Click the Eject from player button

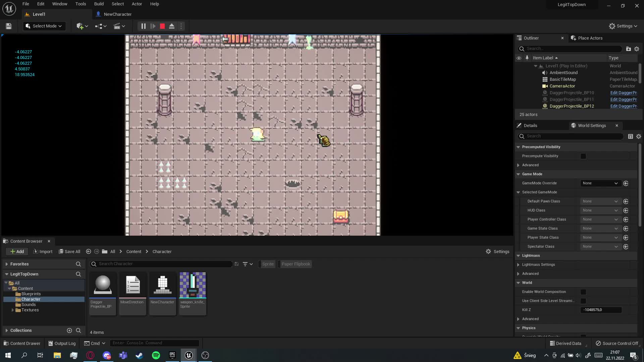pos(172,26)
